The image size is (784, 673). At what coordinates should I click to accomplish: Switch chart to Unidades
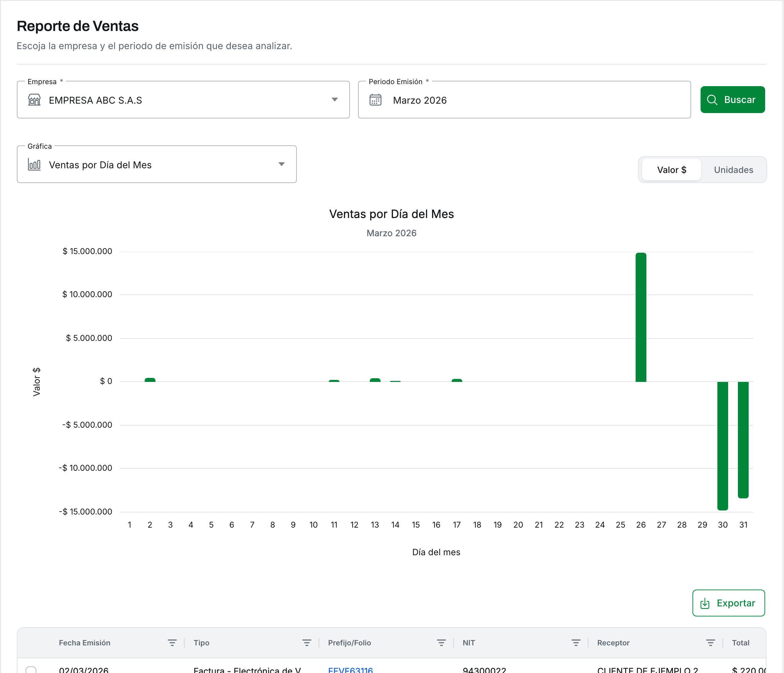[734, 170]
